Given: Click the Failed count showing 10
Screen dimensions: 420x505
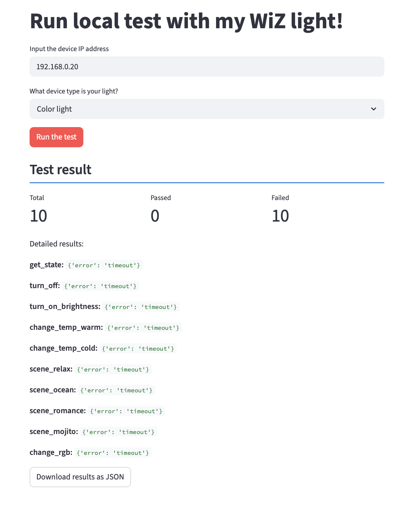Looking at the screenshot, I should point(280,216).
